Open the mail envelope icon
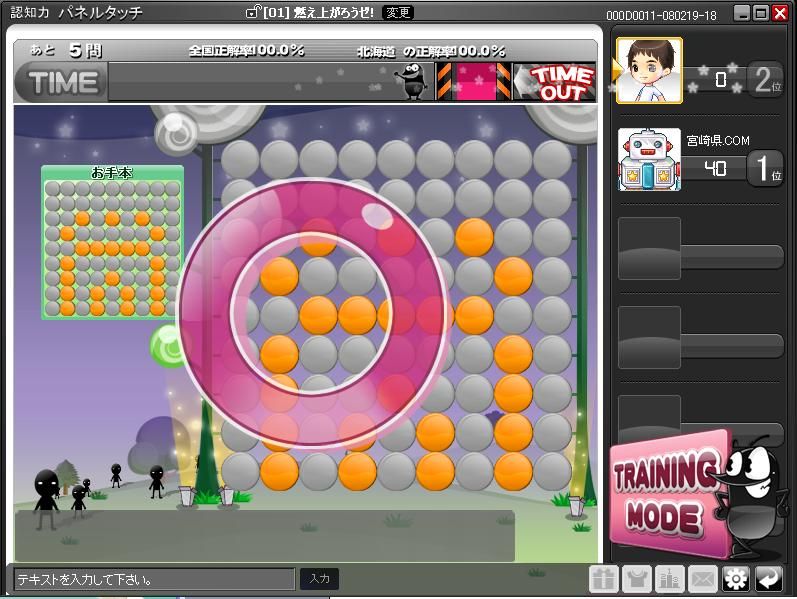This screenshot has height=599, width=797. [703, 579]
